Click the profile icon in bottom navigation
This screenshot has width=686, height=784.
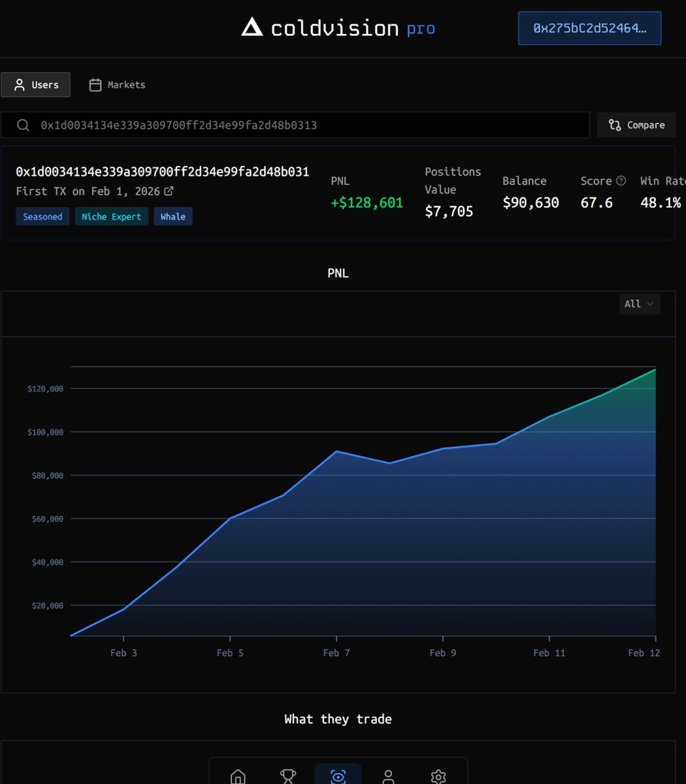coord(388,777)
